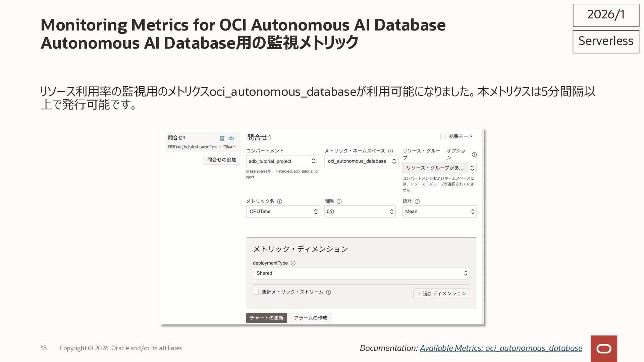Enable the 拡張モード checkbox
644x362 pixels.
pos(443,136)
